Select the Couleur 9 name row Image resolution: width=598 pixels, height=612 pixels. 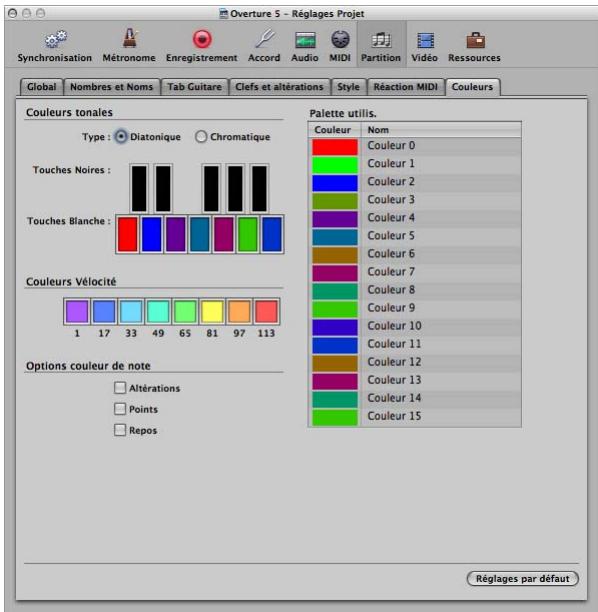pos(441,308)
